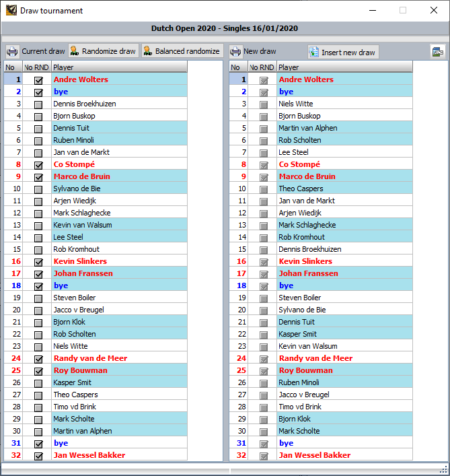Click the Player column header in left list
This screenshot has height=476, width=450.
(119, 67)
